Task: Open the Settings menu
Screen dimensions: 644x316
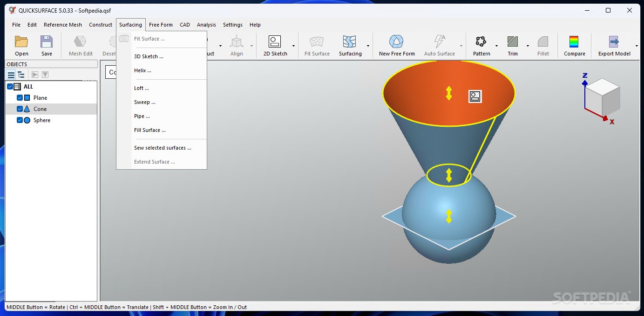Action: coord(233,25)
